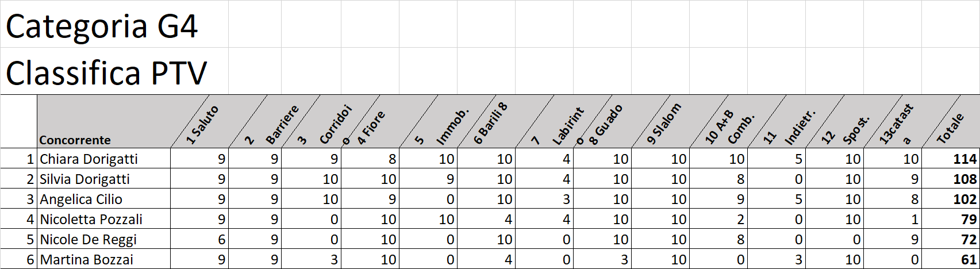Select the "Classifica PTV" heading cell
The height and width of the screenshot is (269, 980).
pyautogui.click(x=106, y=73)
